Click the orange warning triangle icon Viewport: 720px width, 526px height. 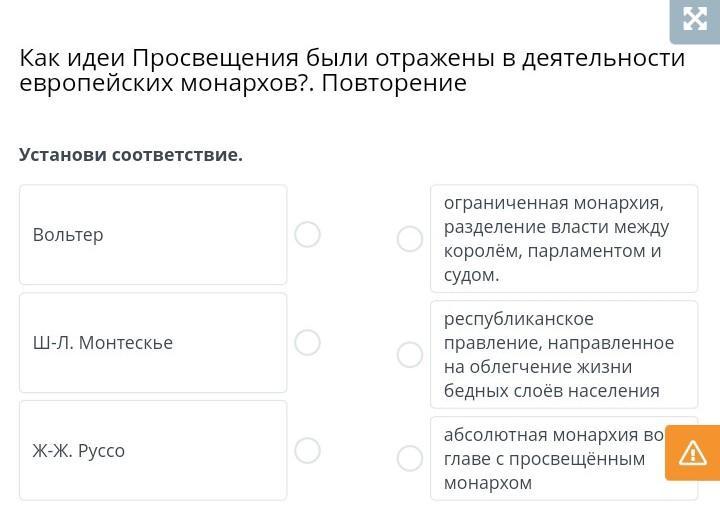pyautogui.click(x=692, y=453)
